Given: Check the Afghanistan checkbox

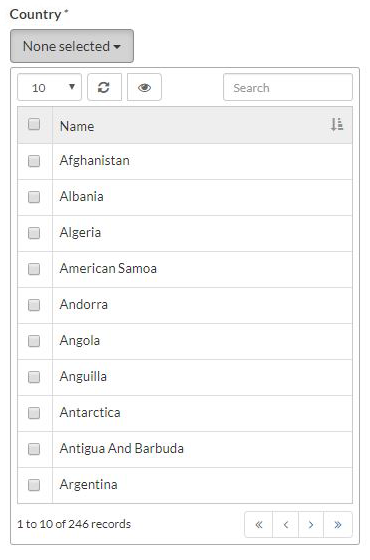Looking at the screenshot, I should [x=34, y=161].
